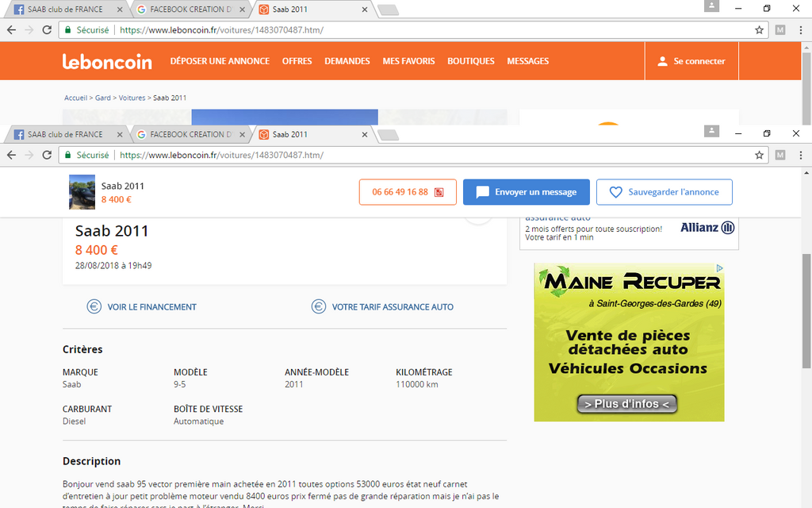Image resolution: width=812 pixels, height=508 pixels.
Task: Open the Boutiques section in the header
Action: [470, 61]
